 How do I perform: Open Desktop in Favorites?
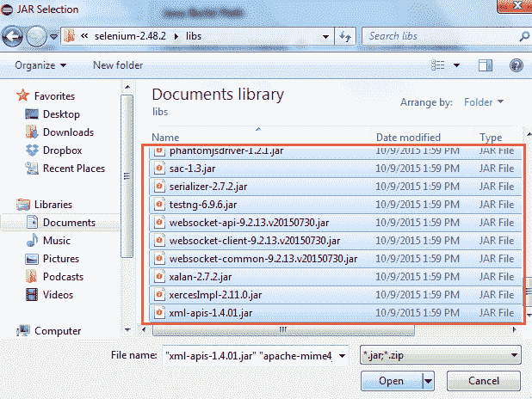[x=61, y=114]
